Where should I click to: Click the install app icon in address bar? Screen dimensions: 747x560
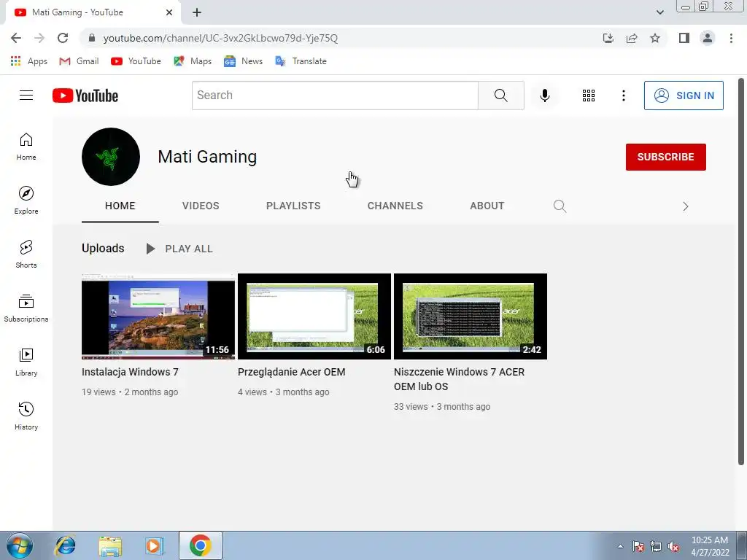(x=608, y=38)
